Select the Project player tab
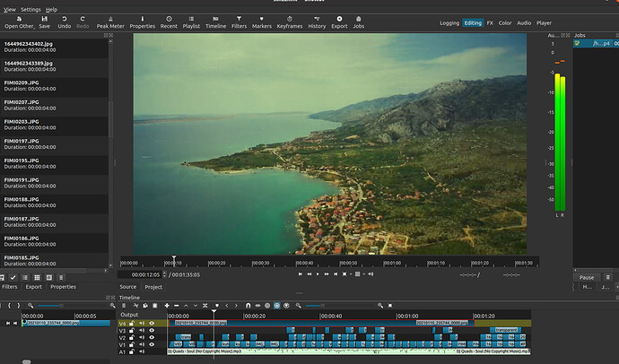 coord(153,287)
